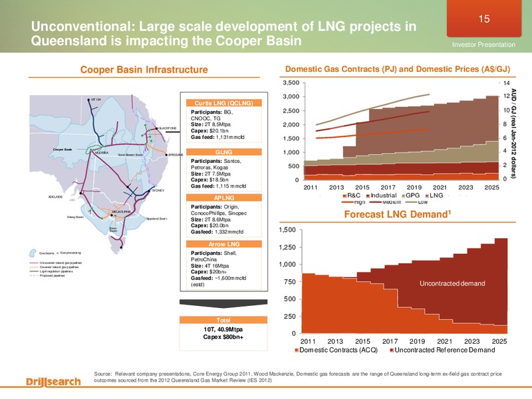
Task: Select the Curtis LNG (QCLNG) header bar
Action: click(223, 103)
